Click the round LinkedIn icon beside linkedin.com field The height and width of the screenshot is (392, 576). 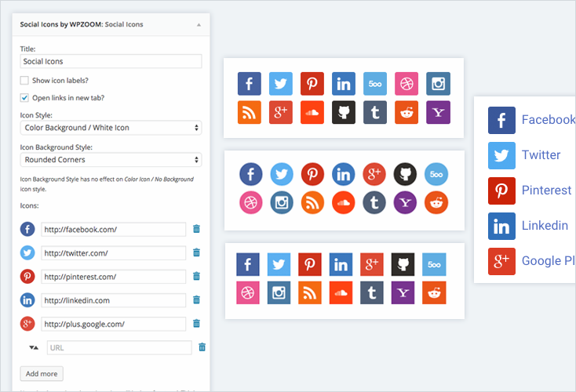click(27, 300)
